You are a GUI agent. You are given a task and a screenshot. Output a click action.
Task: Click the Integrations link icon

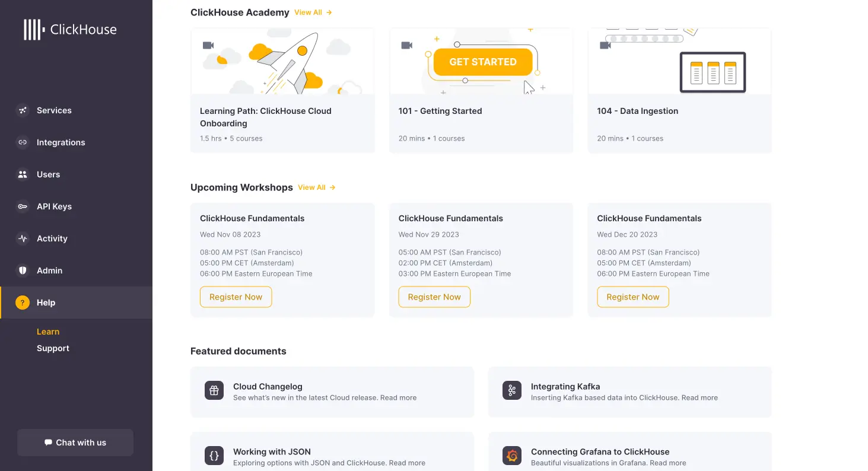[23, 142]
